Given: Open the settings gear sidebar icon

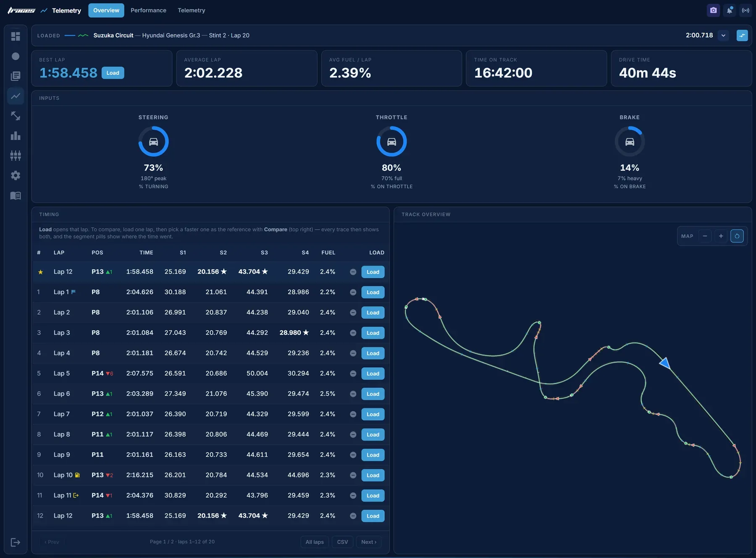Looking at the screenshot, I should click(x=16, y=176).
